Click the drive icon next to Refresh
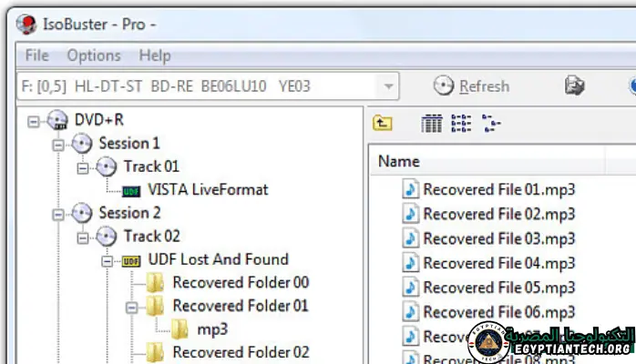Screen dimensions: 636x364 574,86
